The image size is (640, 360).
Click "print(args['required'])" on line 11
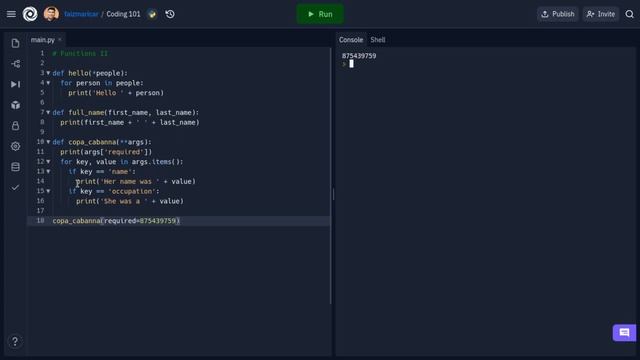pyautogui.click(x=106, y=152)
